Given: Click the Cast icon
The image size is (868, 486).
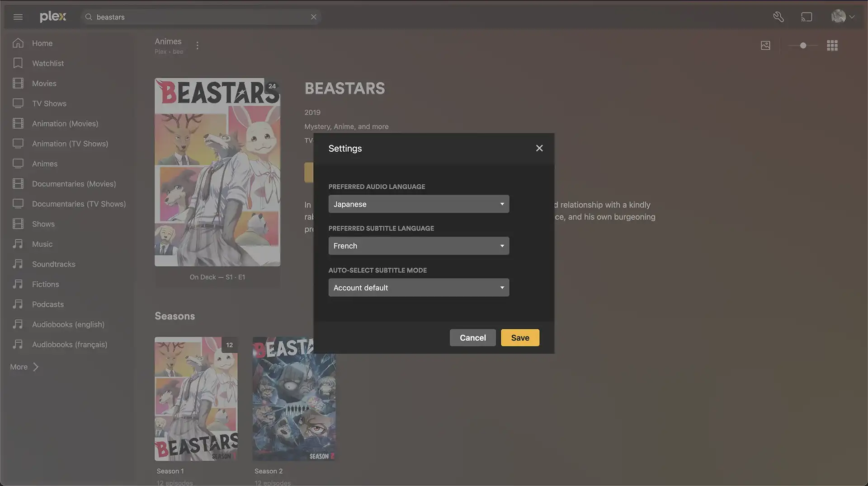Looking at the screenshot, I should 807,17.
